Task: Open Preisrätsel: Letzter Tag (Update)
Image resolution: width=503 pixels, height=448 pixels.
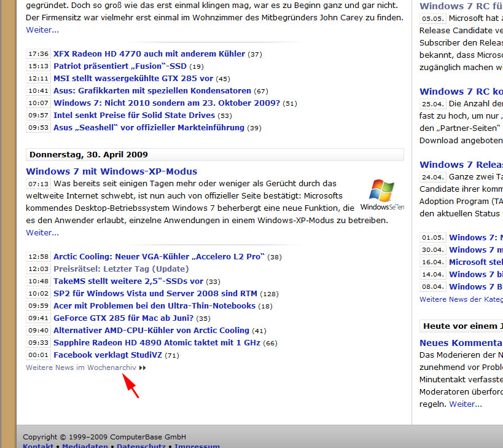Action: [121, 269]
